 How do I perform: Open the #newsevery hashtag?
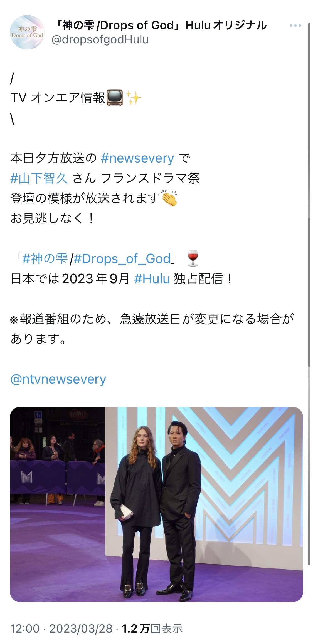pyautogui.click(x=137, y=158)
